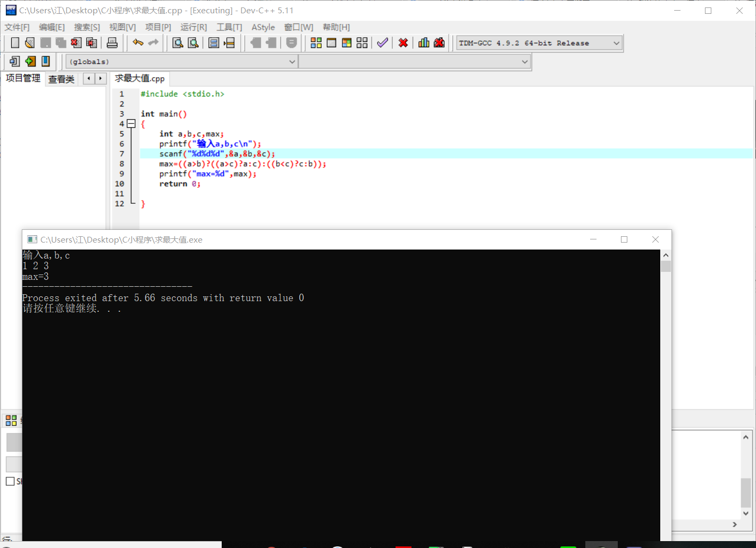Click 'max=3' output in the console
This screenshot has height=548, width=756.
[36, 277]
